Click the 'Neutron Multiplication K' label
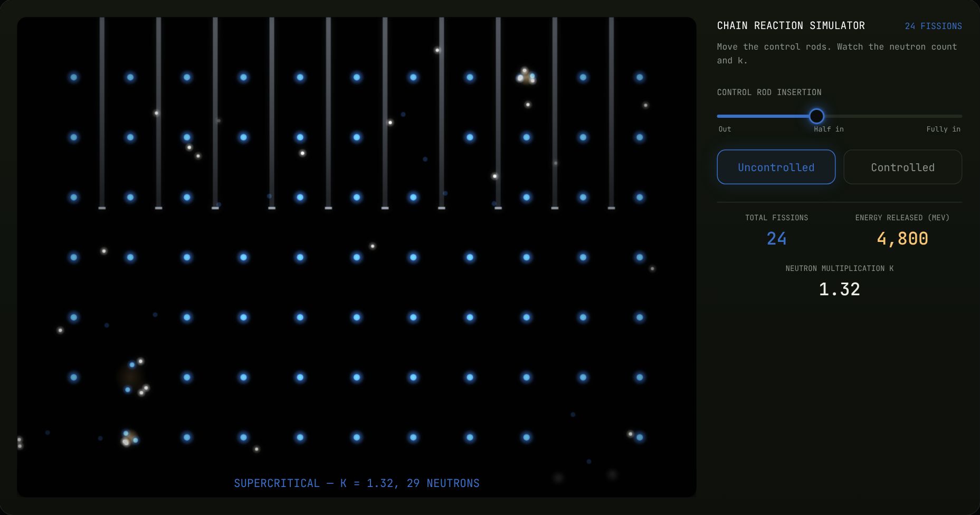This screenshot has height=515, width=980. (839, 268)
